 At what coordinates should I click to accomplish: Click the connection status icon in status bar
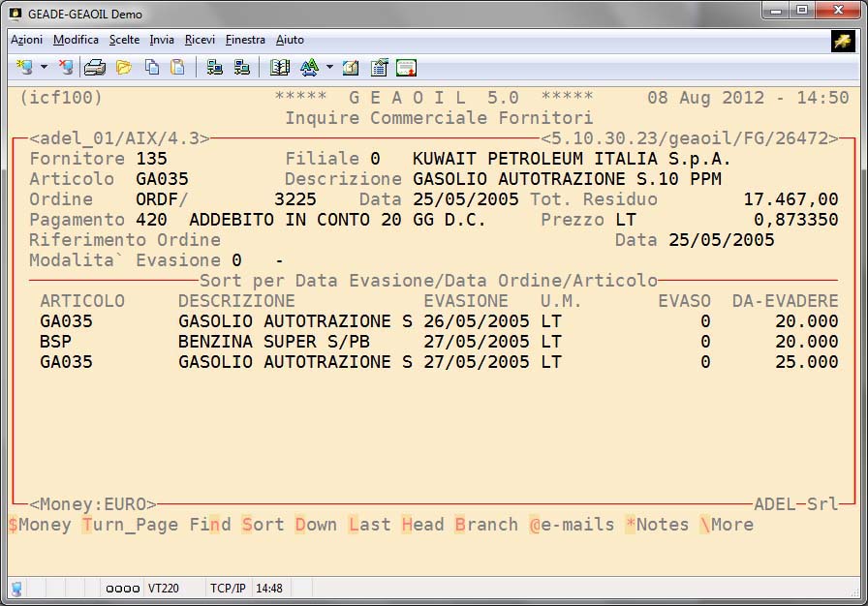point(16,588)
